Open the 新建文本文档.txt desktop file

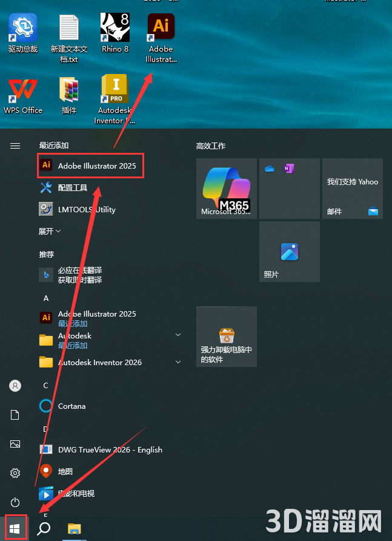pyautogui.click(x=69, y=38)
